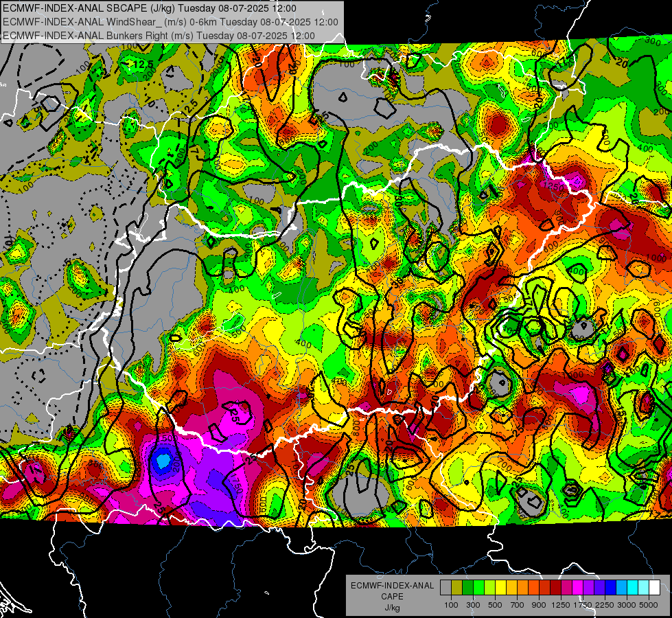The width and height of the screenshot is (672, 618).
Task: Select the dark green legend swatch
Action: tap(467, 587)
